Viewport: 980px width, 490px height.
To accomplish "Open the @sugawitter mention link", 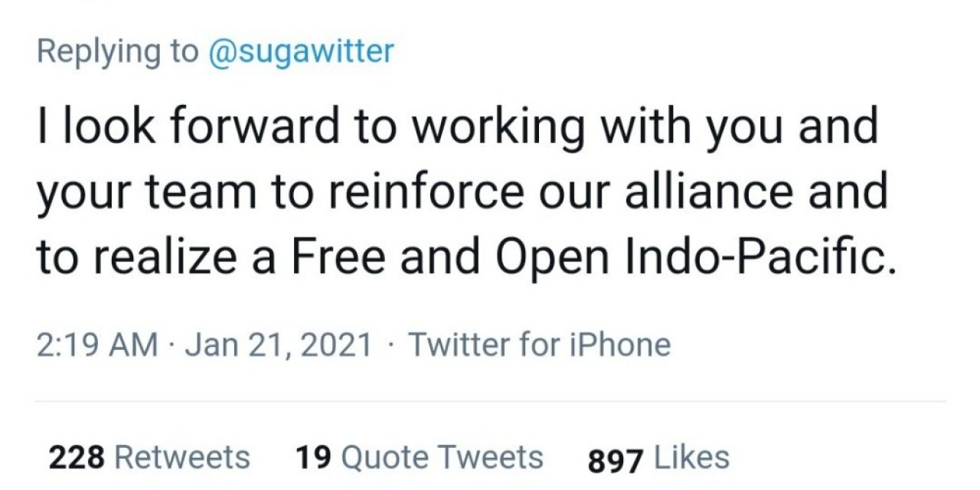I will click(301, 51).
